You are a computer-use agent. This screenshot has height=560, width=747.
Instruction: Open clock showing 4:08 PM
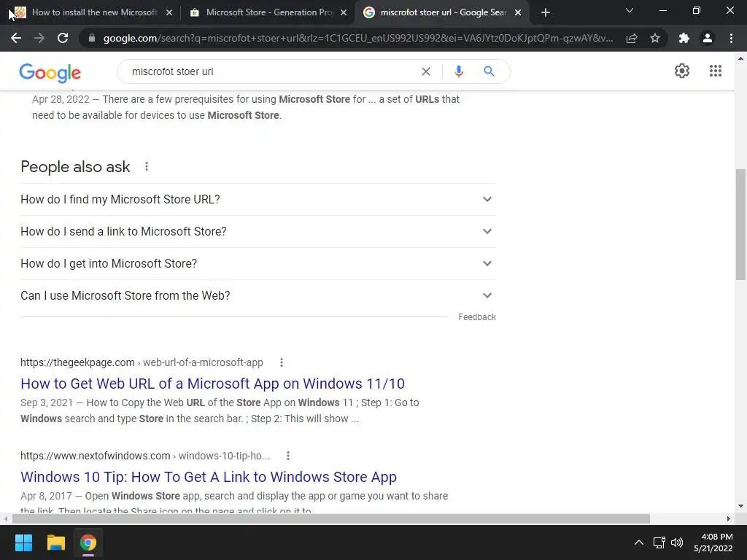tap(713, 542)
